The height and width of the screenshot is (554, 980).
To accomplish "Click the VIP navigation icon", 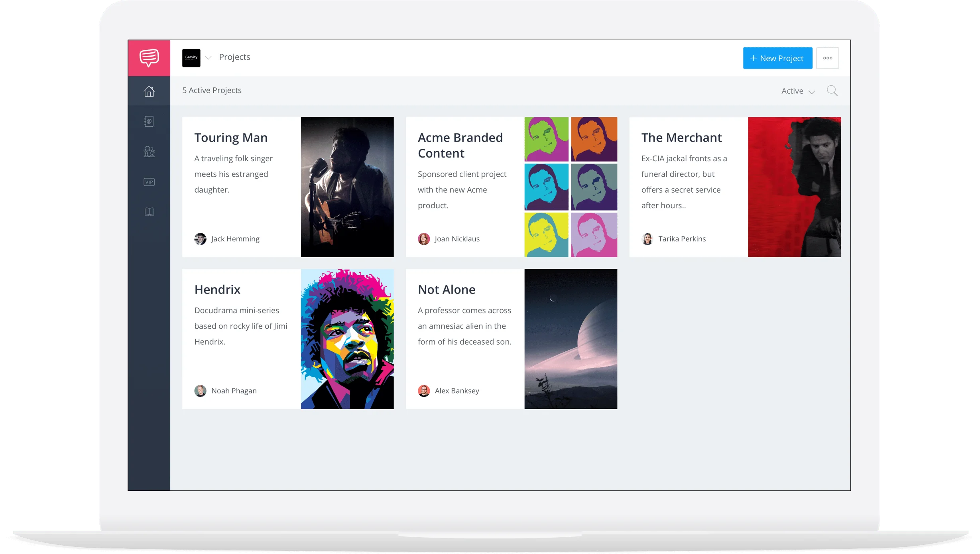I will tap(149, 182).
